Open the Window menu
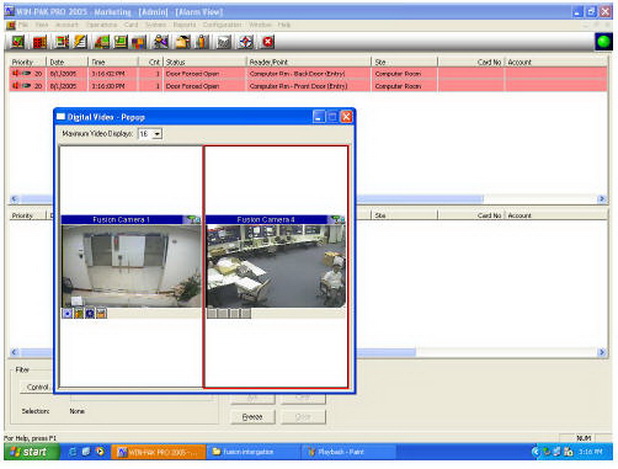Screen dimensions: 618x469 (x=260, y=25)
